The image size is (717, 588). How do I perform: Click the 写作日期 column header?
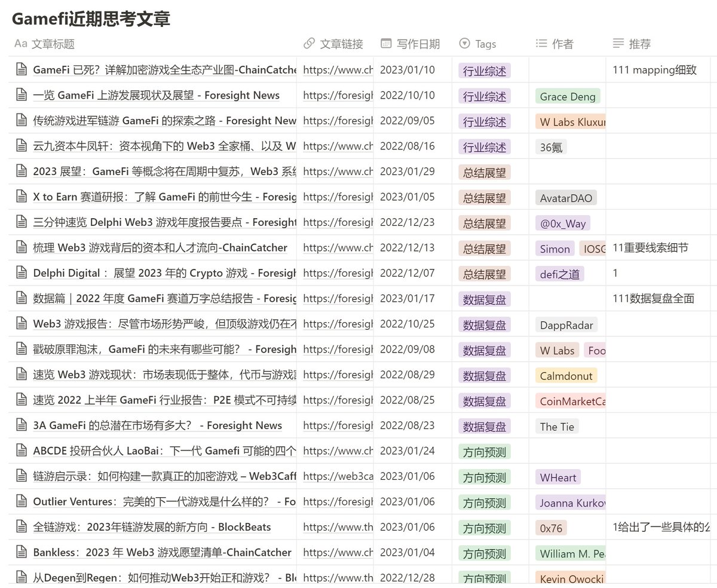(410, 44)
